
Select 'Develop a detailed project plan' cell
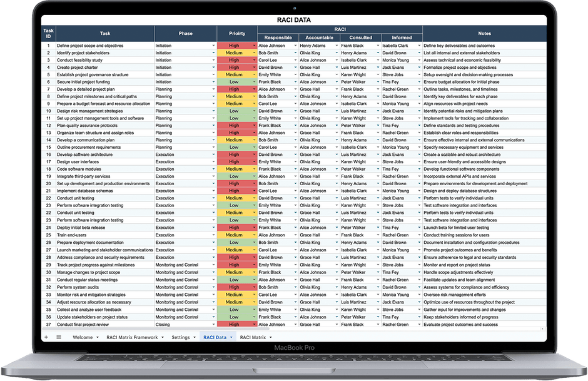pos(105,89)
